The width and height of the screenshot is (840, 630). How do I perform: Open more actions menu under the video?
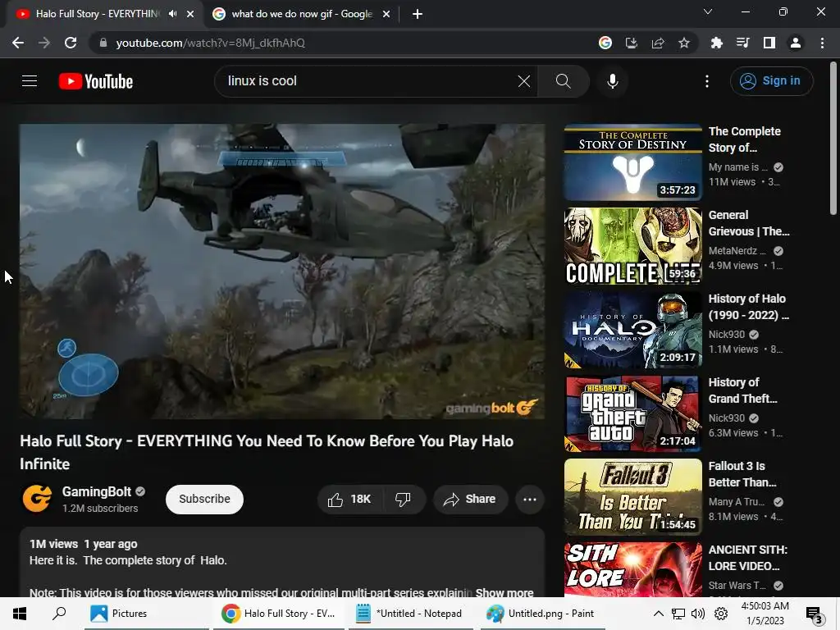[529, 500]
